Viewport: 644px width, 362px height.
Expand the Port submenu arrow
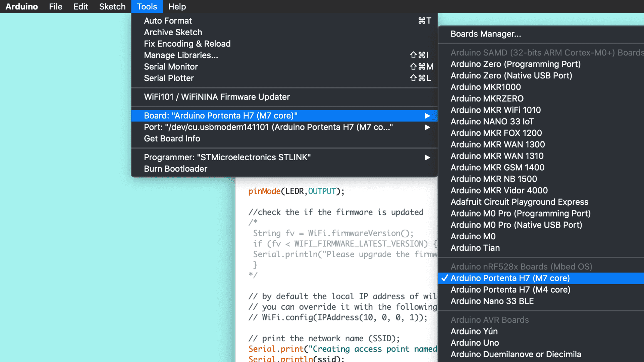[427, 127]
